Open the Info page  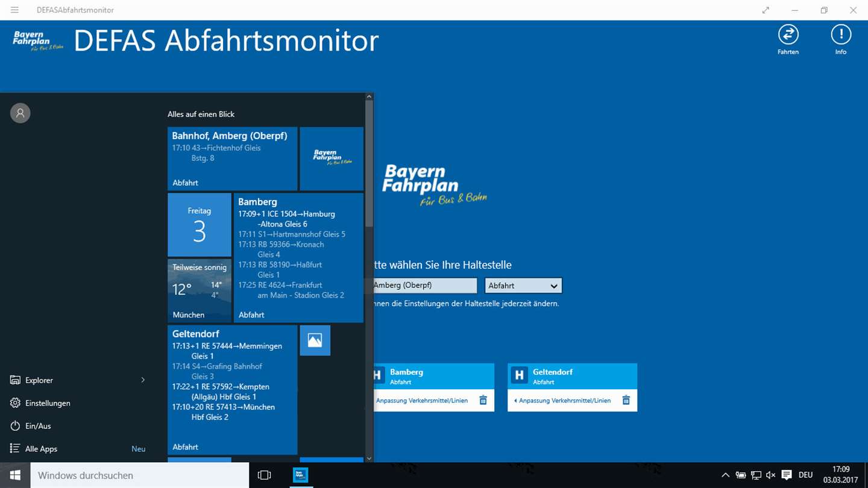840,40
